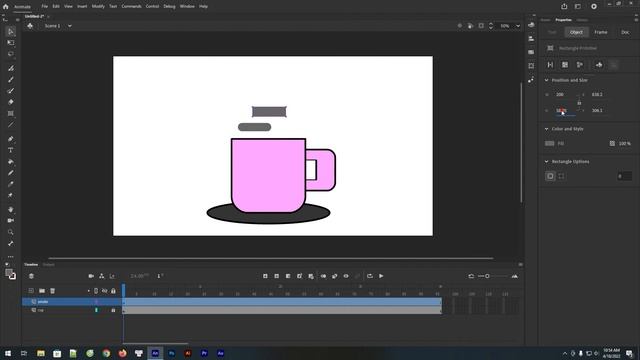Open the Edit Toolbar ellipsis

(11, 257)
